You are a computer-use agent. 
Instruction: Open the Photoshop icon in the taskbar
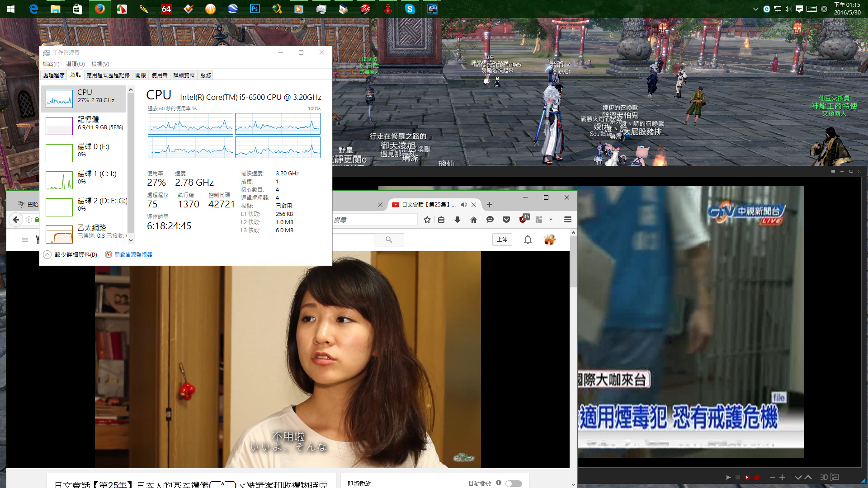click(x=255, y=9)
